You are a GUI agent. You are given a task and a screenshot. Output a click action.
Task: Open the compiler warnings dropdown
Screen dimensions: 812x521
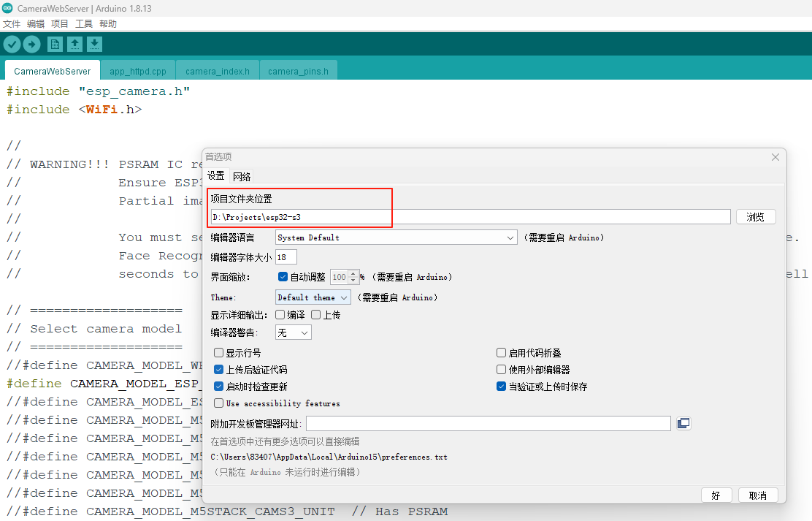pos(293,332)
